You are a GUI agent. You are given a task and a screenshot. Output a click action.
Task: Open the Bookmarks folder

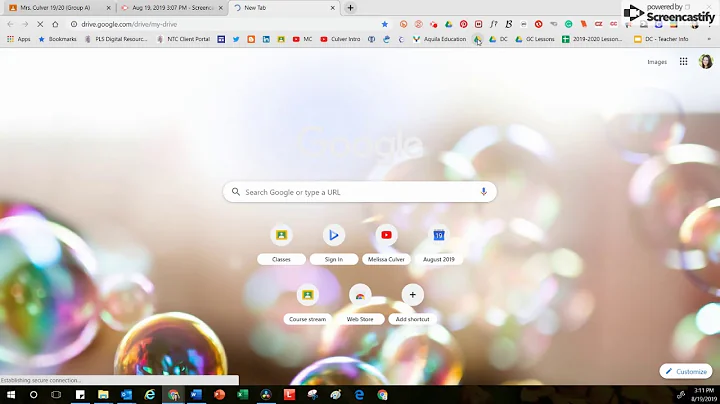(57, 39)
